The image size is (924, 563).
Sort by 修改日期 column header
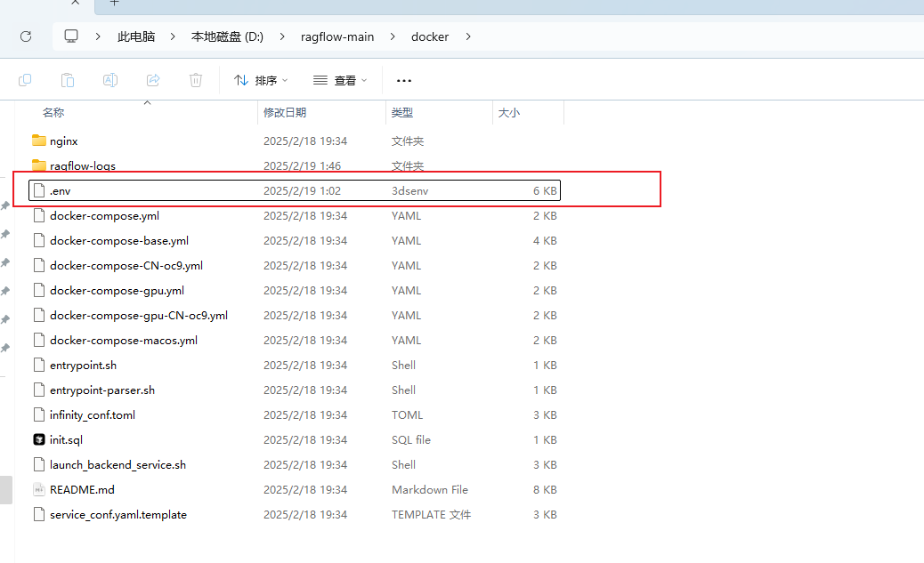click(285, 112)
